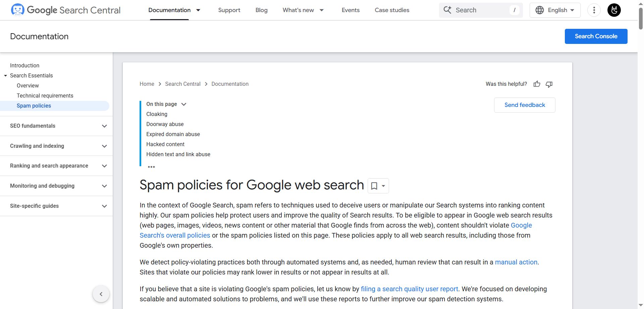The image size is (644, 309).
Task: Follow the manual action link
Action: [516, 262]
